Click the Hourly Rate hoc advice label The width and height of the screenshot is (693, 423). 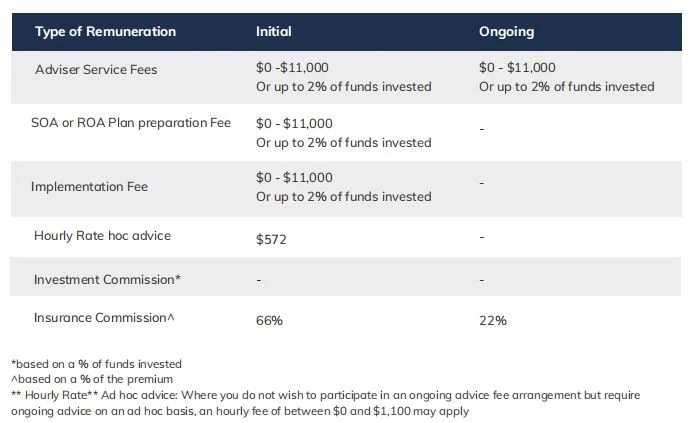pos(102,236)
